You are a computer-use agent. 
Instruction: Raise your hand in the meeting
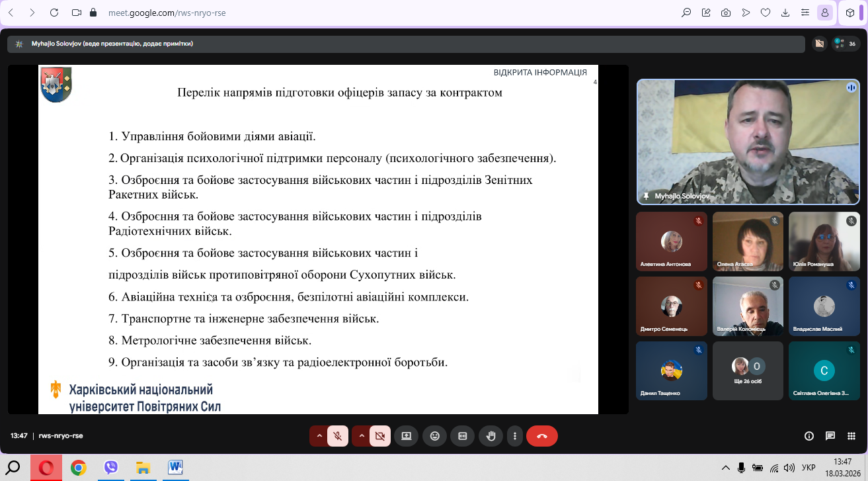(491, 436)
